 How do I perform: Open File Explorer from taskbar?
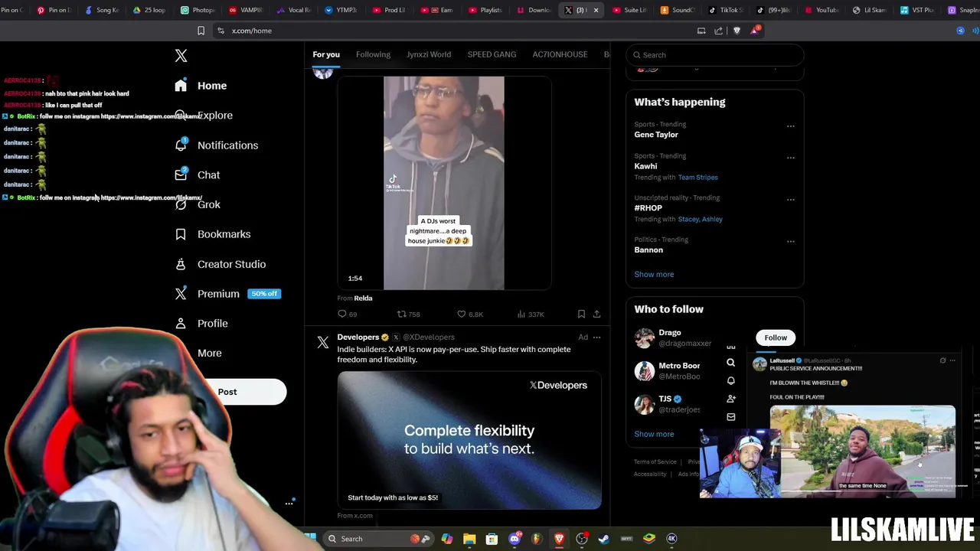pos(469,539)
